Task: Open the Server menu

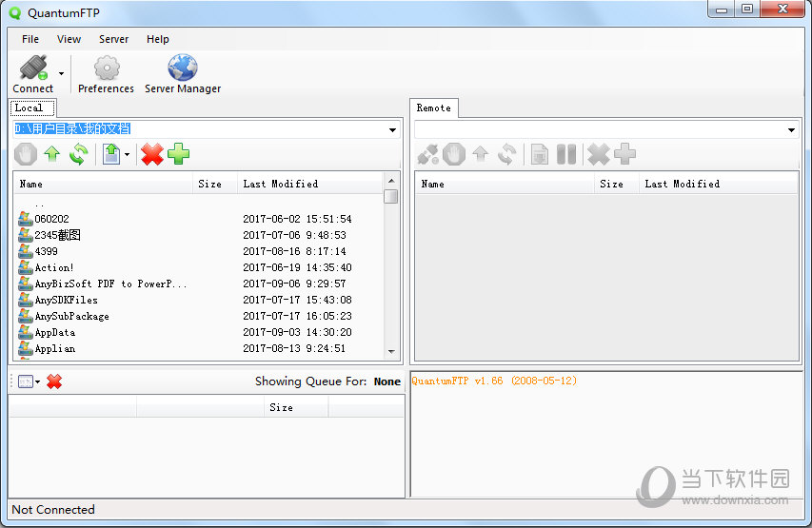Action: pyautogui.click(x=113, y=39)
